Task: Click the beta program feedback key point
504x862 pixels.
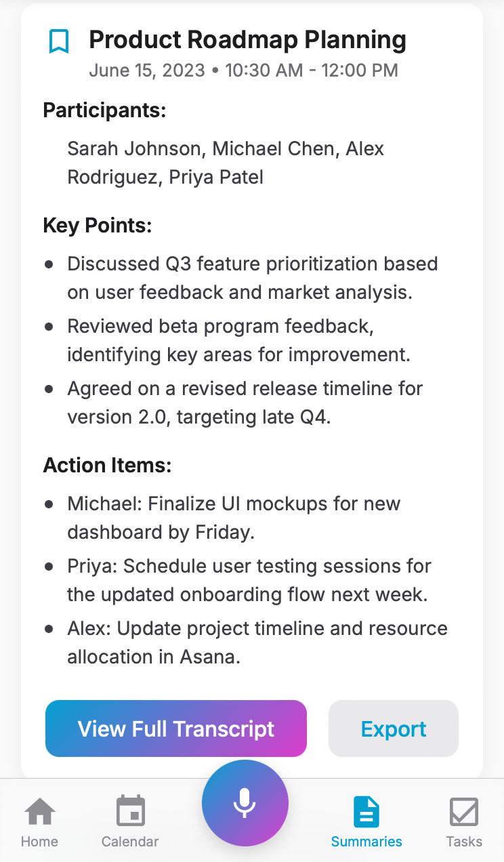Action: (238, 340)
